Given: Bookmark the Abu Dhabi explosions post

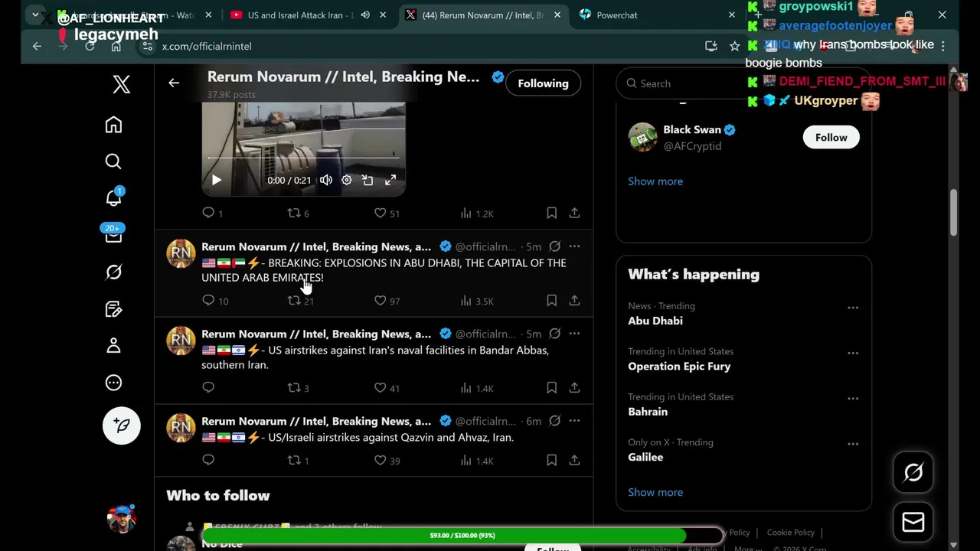Looking at the screenshot, I should [551, 301].
